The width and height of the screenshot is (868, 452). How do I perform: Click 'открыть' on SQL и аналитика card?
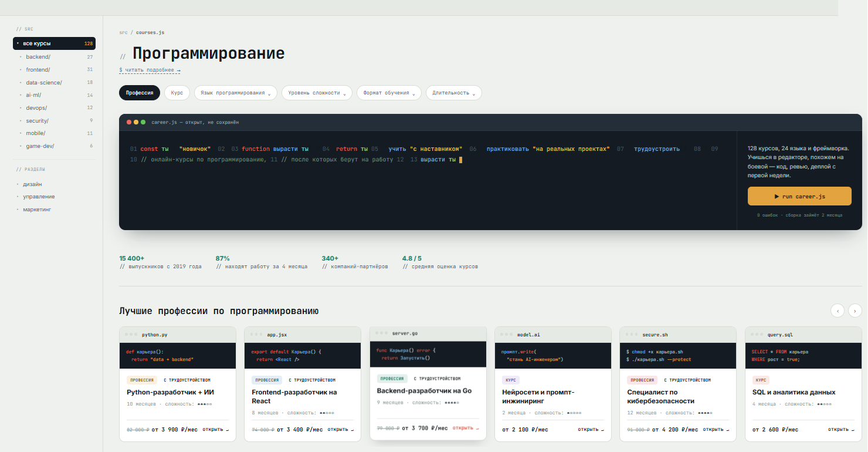(x=842, y=429)
